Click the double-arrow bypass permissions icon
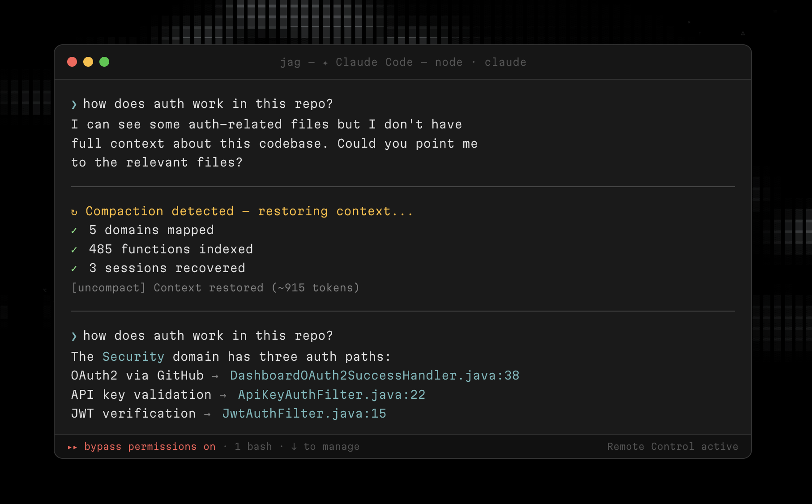 click(x=73, y=447)
